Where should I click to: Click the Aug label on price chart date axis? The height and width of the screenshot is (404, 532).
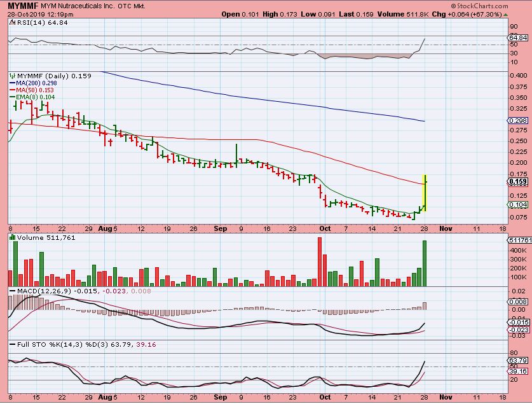click(105, 229)
